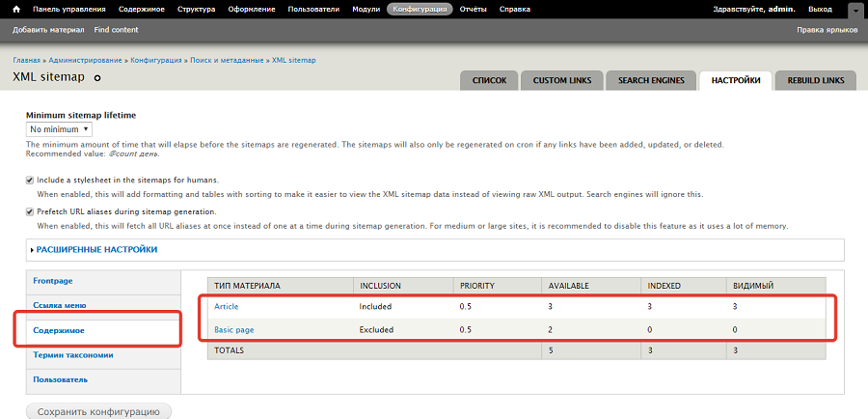The height and width of the screenshot is (419, 868).
Task: Open 'Конфигурация' menu item
Action: 420,9
